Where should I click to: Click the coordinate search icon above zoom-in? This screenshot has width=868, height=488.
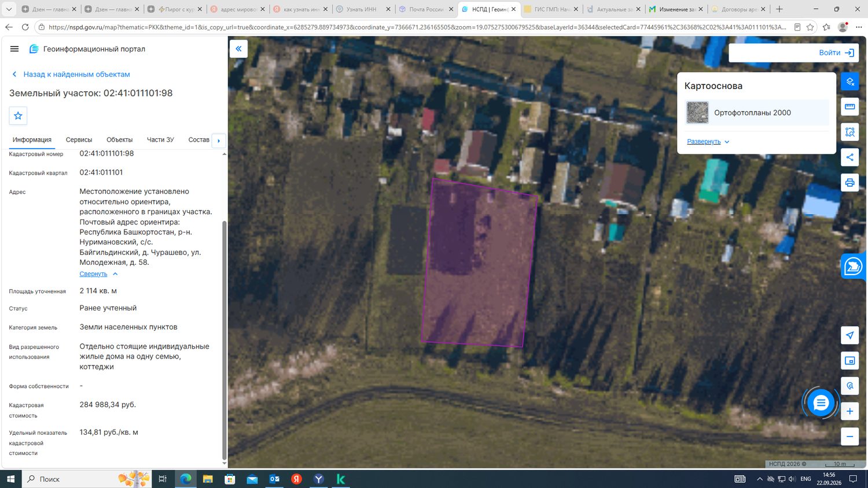tap(849, 386)
